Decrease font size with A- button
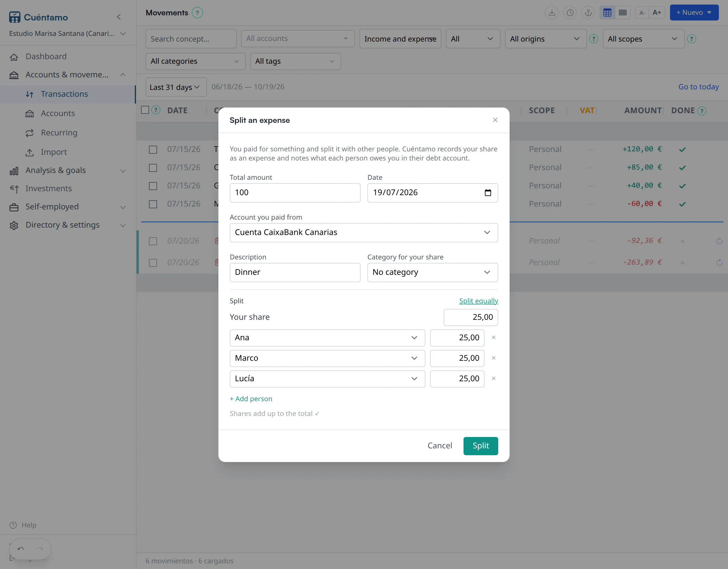Image resolution: width=728 pixels, height=569 pixels. coord(642,13)
